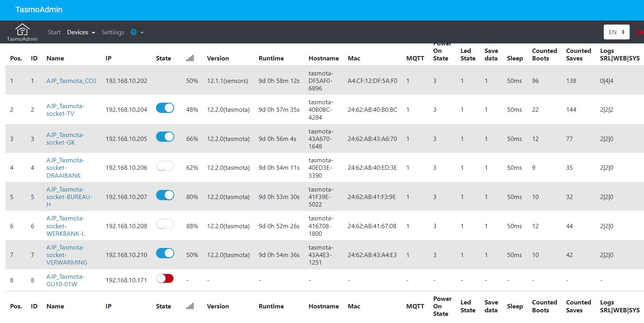Screen dimensions: 644x323
Task: Click the Runtime column header
Action: coord(271,58)
